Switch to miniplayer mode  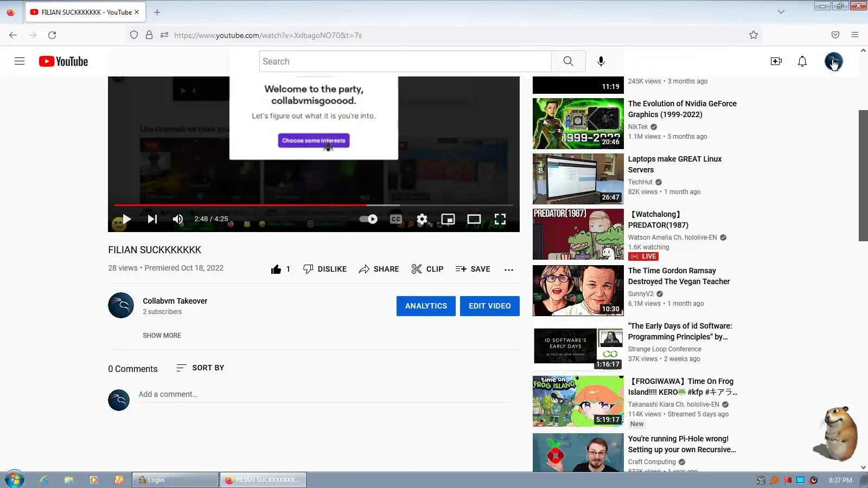coord(448,219)
